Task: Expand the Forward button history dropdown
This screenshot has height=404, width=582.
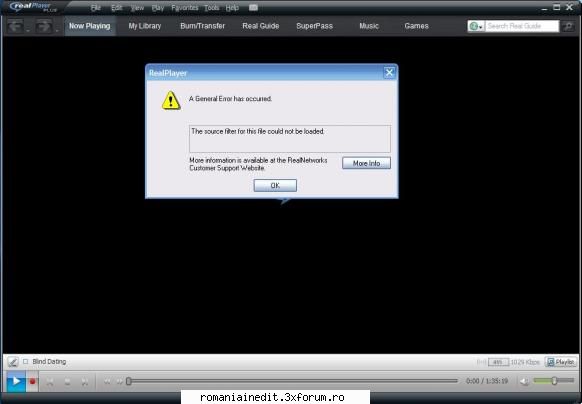Action: click(x=57, y=30)
